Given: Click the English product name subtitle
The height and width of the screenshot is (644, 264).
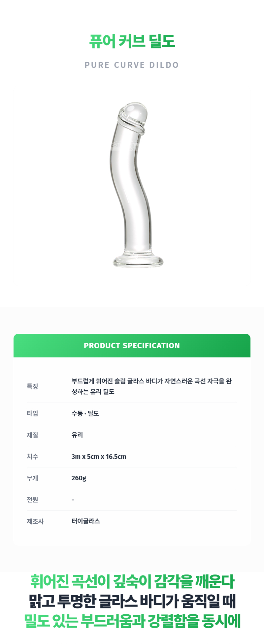Looking at the screenshot, I should [x=132, y=65].
